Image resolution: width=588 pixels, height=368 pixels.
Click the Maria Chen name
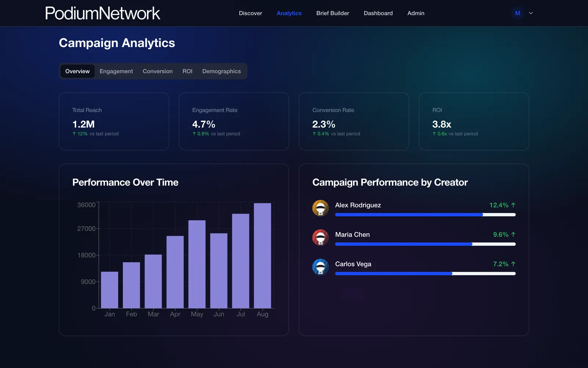coord(352,234)
